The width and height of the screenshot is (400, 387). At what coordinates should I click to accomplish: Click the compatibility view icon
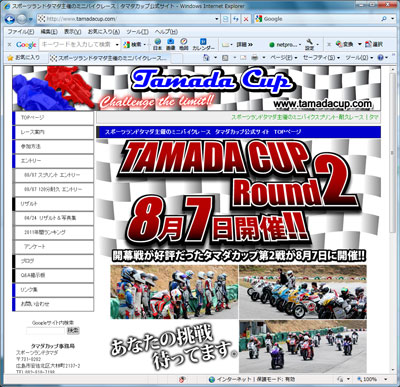(x=226, y=19)
